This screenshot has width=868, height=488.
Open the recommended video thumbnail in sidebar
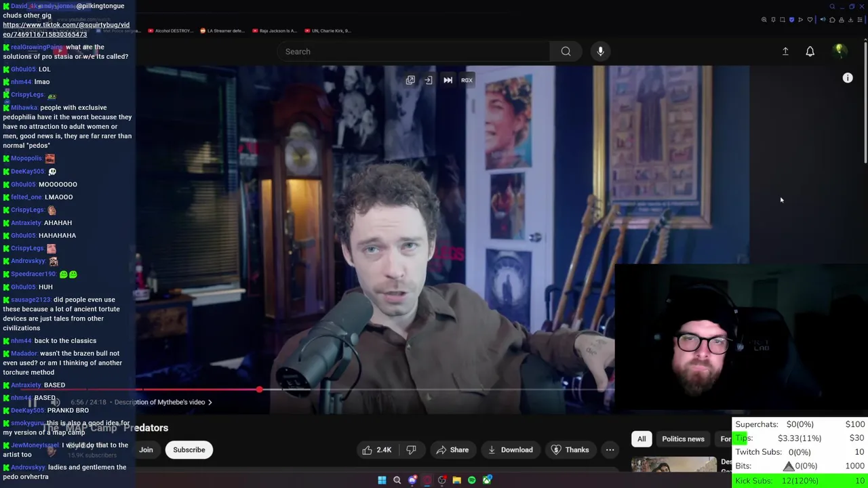(x=673, y=464)
